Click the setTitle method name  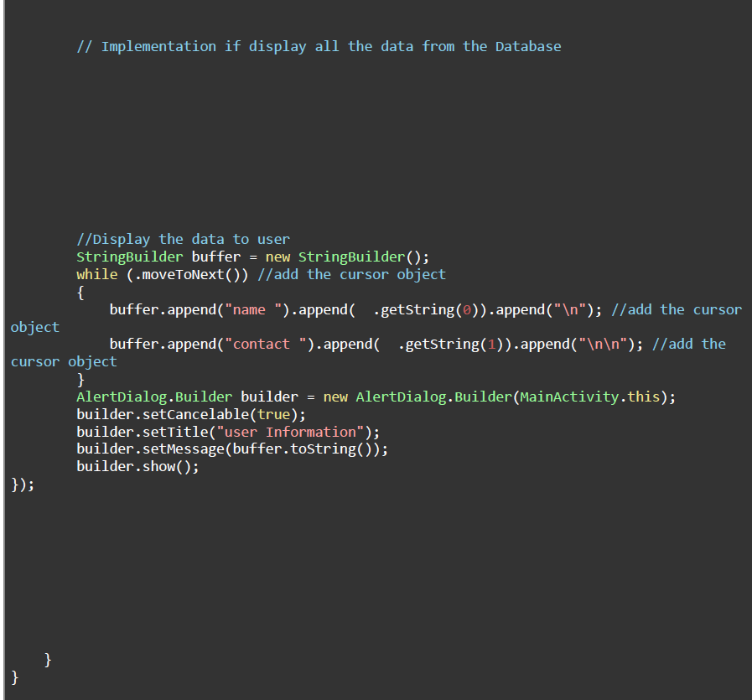pyautogui.click(x=172, y=431)
